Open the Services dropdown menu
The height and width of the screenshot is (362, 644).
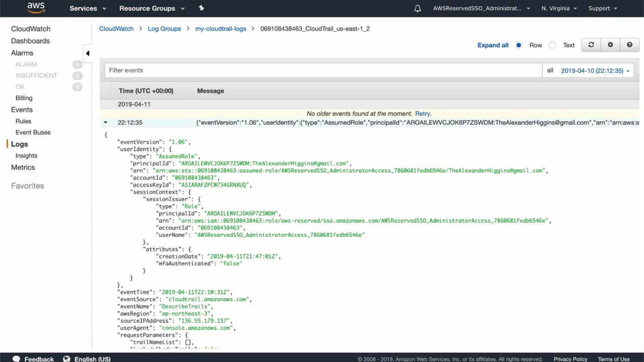(x=88, y=9)
